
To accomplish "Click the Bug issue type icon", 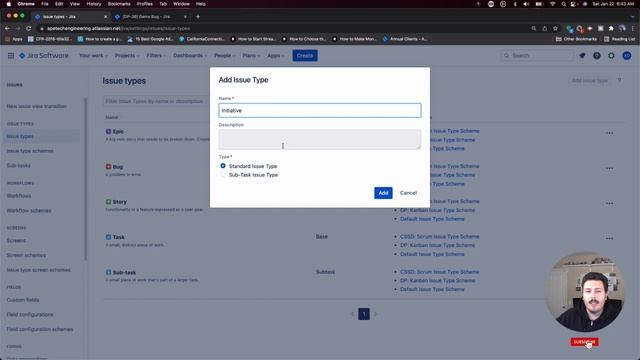I will (108, 167).
